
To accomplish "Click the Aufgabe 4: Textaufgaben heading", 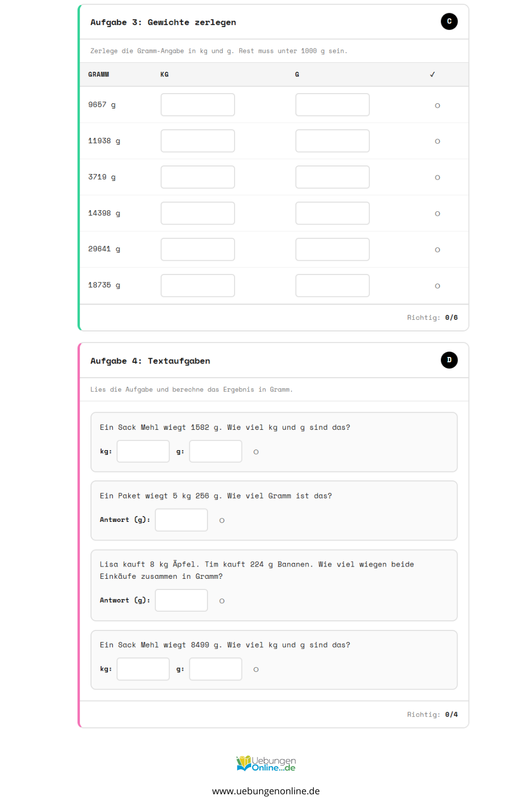I will coord(150,361).
